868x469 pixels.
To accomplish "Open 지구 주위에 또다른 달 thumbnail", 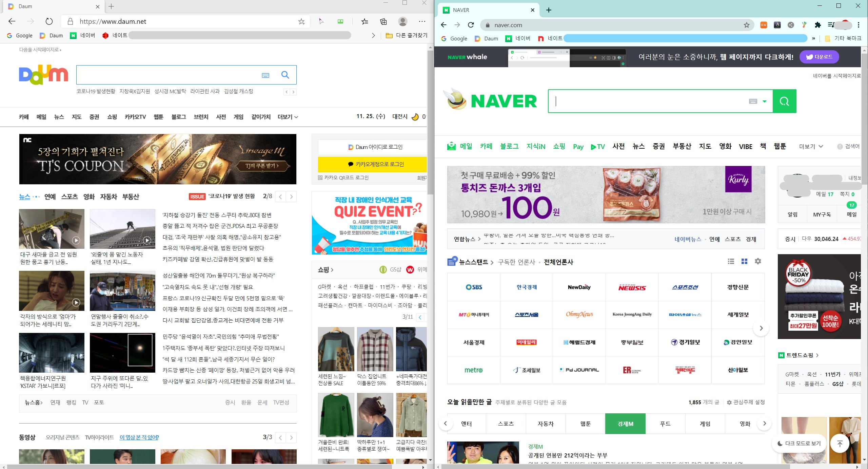I will 122,353.
